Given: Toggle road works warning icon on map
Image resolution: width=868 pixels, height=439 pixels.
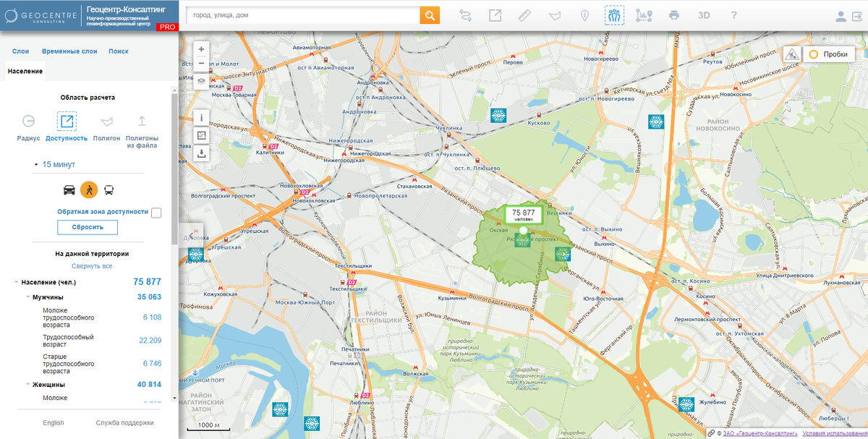Looking at the screenshot, I should coord(793,54).
